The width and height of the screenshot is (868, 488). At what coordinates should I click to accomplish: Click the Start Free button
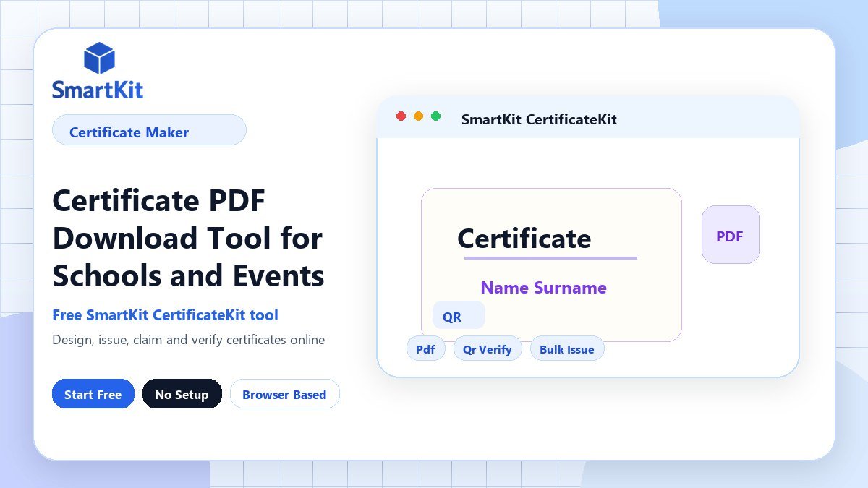click(x=93, y=394)
